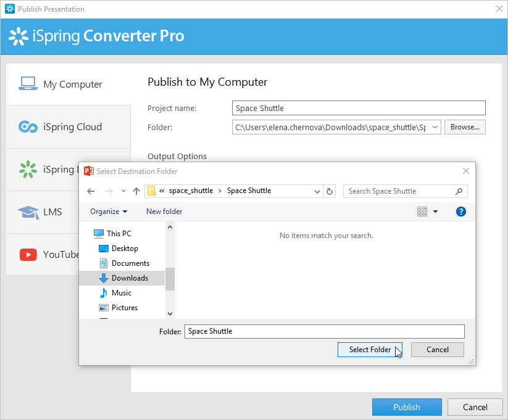
Task: Open help in the folder dialog
Action: (x=460, y=212)
